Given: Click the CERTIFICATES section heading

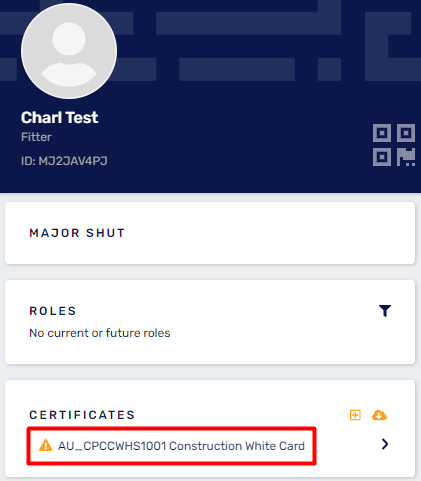Looking at the screenshot, I should tap(82, 415).
